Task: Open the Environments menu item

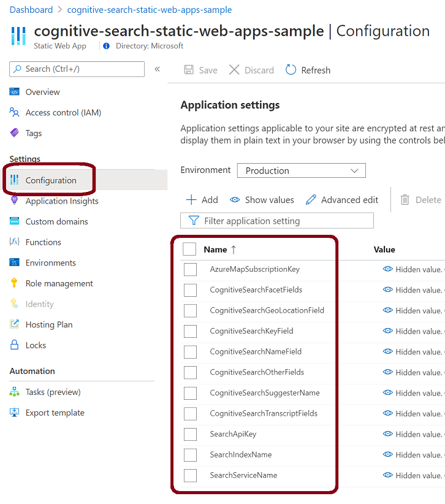Action: [51, 262]
